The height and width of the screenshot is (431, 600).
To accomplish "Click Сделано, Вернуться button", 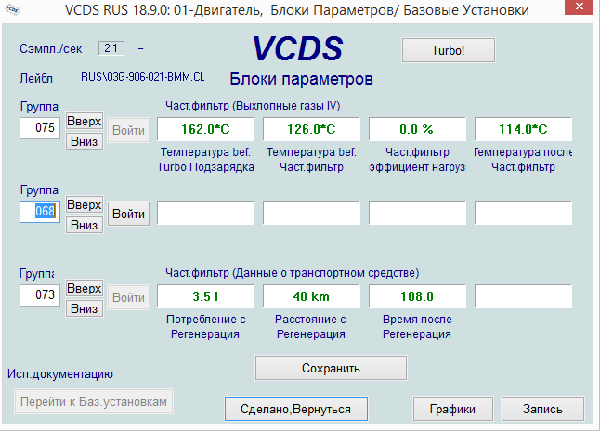I will click(x=296, y=409).
